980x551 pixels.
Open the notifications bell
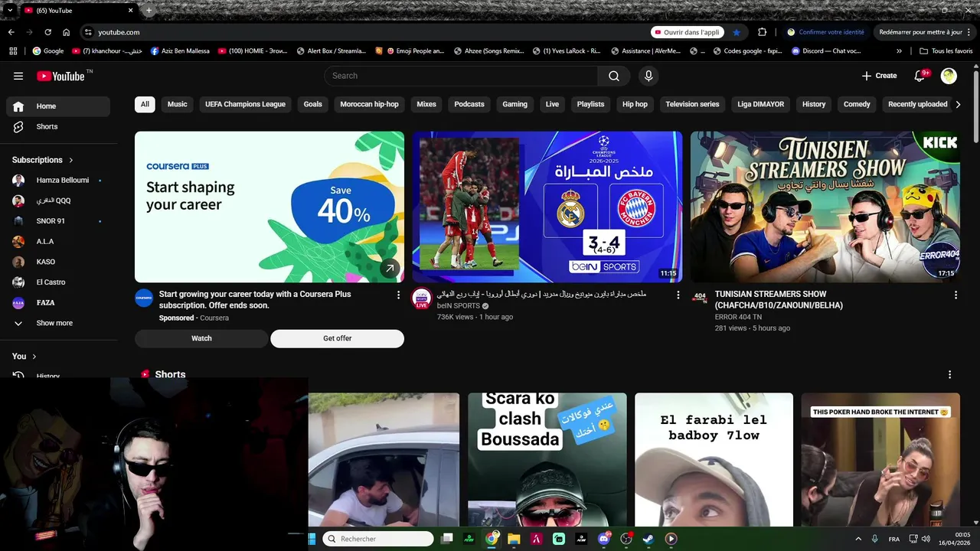coord(921,76)
